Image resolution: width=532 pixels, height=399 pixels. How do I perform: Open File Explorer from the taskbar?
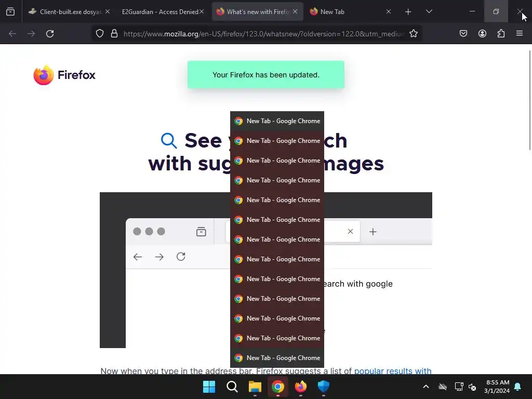(x=255, y=387)
